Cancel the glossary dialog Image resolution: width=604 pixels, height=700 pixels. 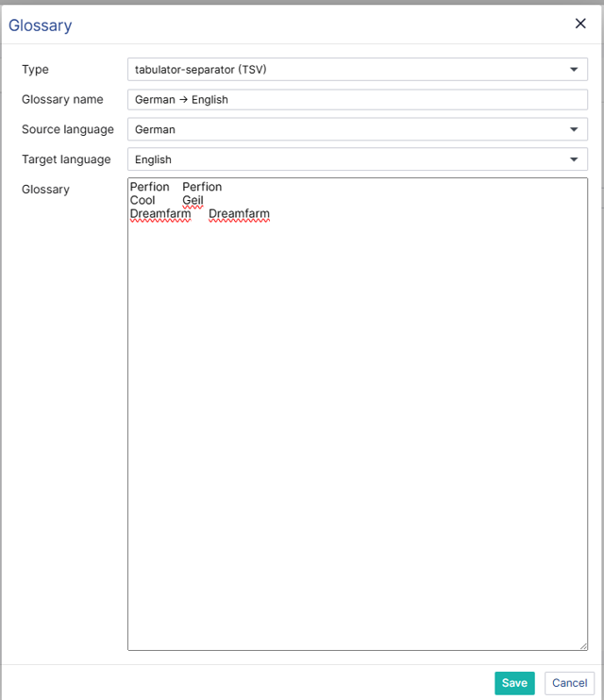pyautogui.click(x=570, y=683)
